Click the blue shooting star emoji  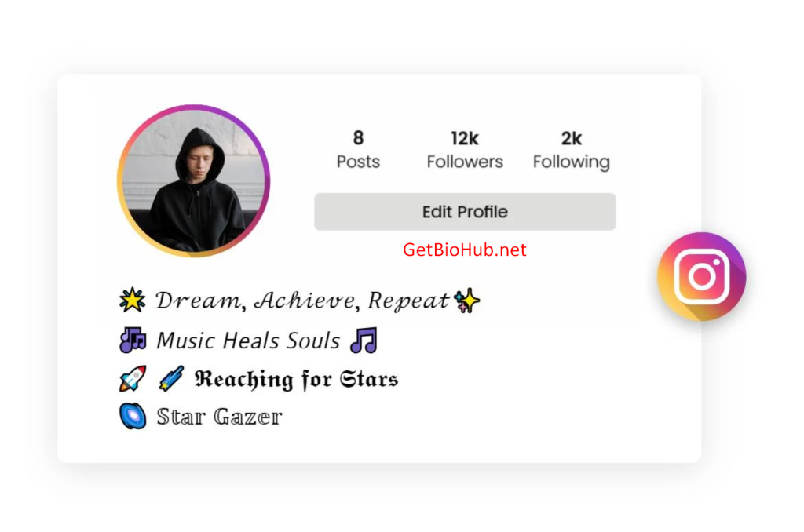171,379
